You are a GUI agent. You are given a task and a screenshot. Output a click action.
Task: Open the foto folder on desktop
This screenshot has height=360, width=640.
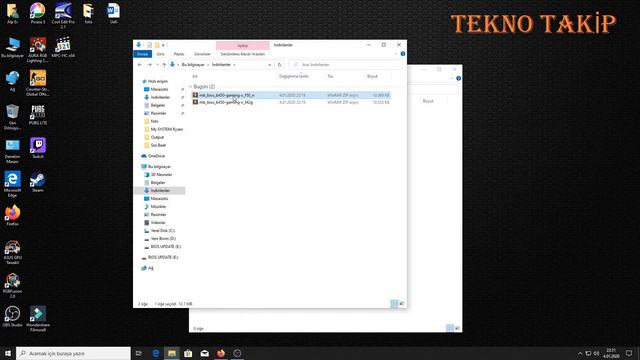(x=88, y=13)
